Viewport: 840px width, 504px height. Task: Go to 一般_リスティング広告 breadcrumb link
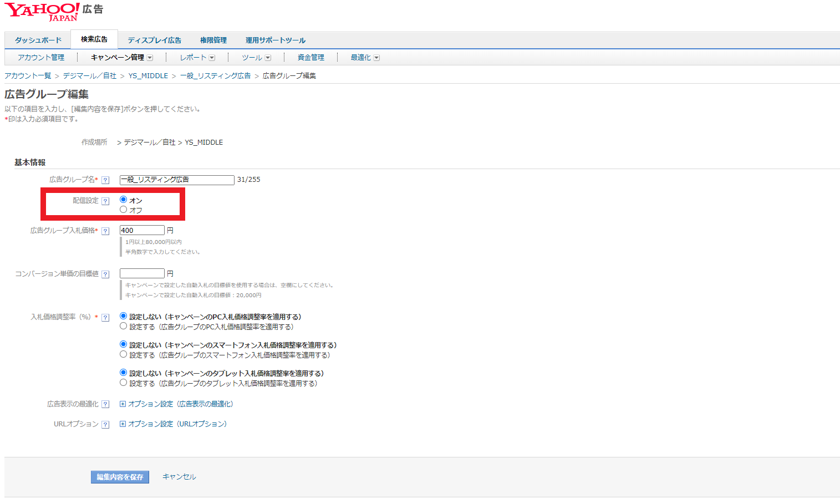tap(215, 76)
